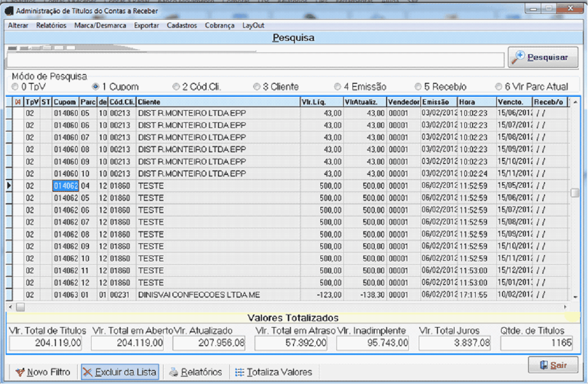Open the LayOut menu
This screenshot has width=588, height=384.
253,25
